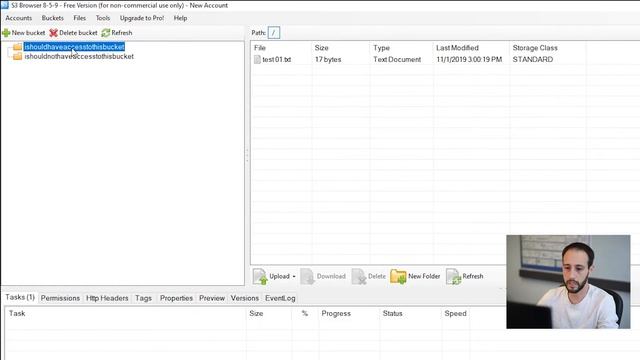Select the test01.txt file name
The width and height of the screenshot is (640, 360).
(277, 60)
